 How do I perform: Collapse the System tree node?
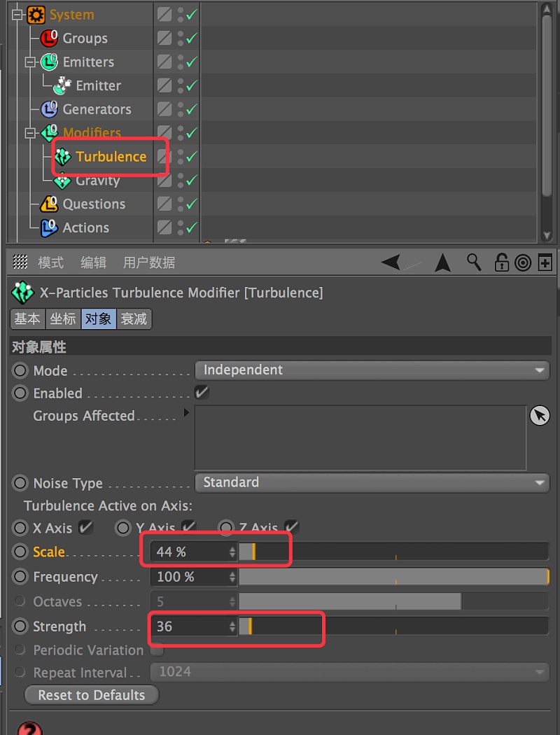coord(17,15)
